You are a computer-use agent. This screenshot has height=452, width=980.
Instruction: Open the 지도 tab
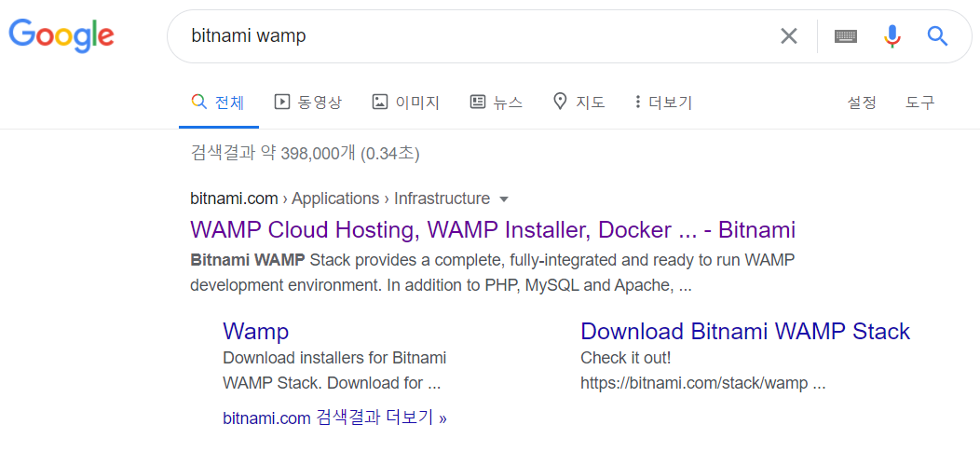coord(578,102)
